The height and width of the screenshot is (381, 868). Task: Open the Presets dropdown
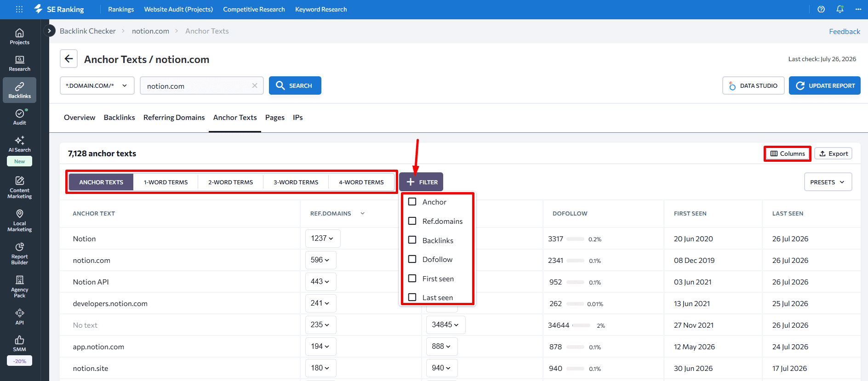click(x=828, y=182)
